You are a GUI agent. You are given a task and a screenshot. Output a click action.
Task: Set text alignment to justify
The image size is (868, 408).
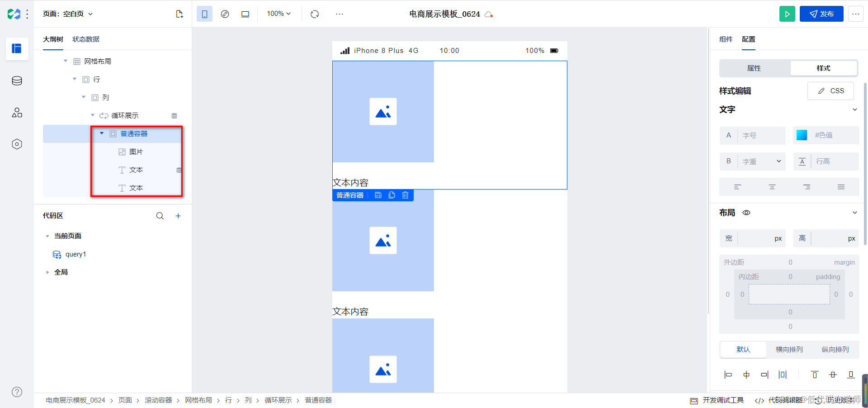[x=841, y=187]
